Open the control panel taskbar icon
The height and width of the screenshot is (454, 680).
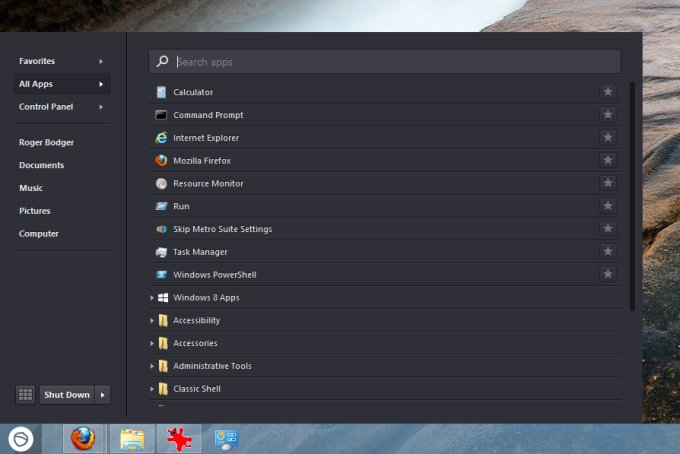click(226, 440)
